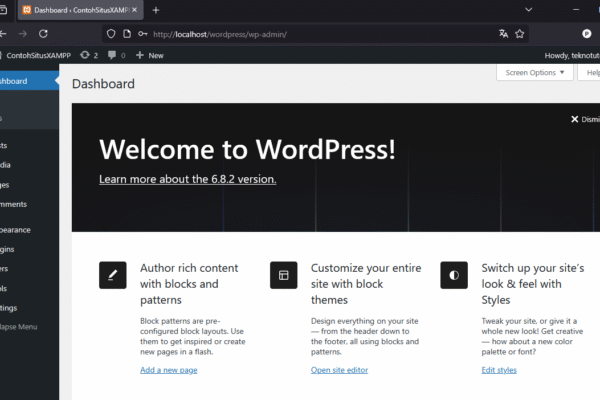Click the pencil icon for authoring content
The width and height of the screenshot is (600, 400).
112,275
